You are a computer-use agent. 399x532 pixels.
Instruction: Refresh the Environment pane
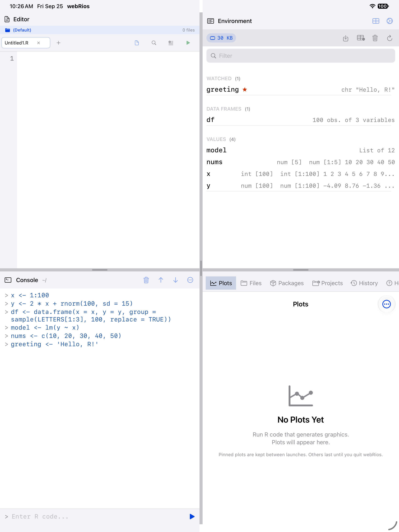pos(390,38)
